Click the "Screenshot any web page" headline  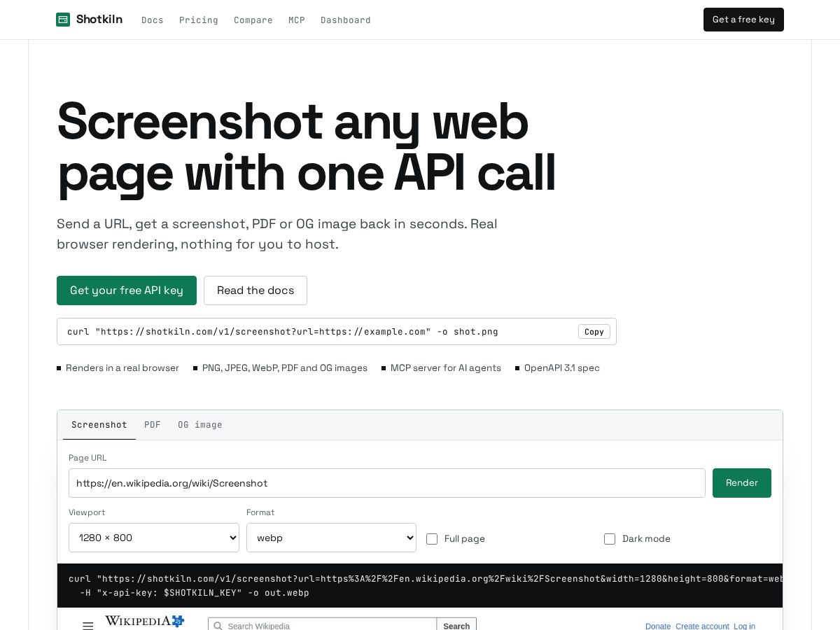point(307,147)
